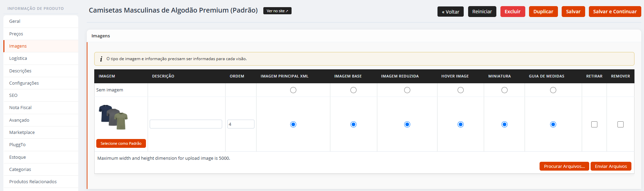
Task: Click the Reiniciar button
Action: [482, 12]
